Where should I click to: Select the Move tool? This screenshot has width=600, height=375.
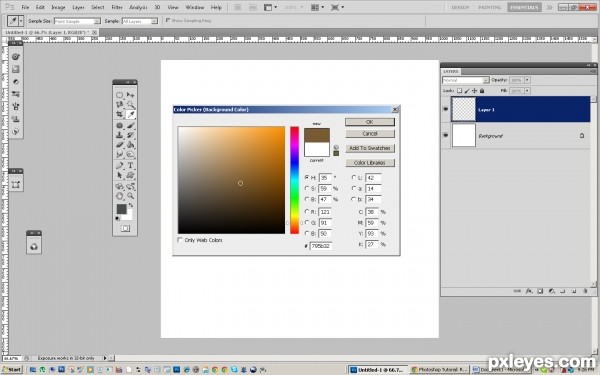[x=130, y=95]
